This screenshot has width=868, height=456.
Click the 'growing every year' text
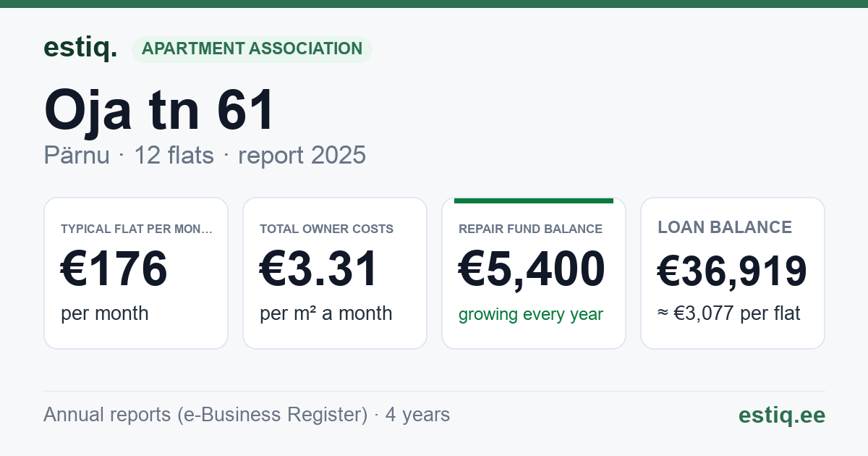531,315
